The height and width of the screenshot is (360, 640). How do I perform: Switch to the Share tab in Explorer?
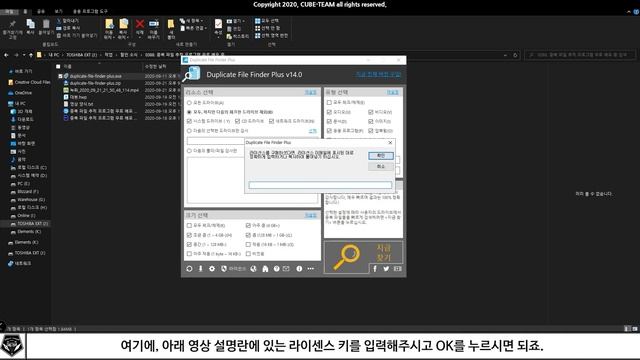tap(41, 11)
